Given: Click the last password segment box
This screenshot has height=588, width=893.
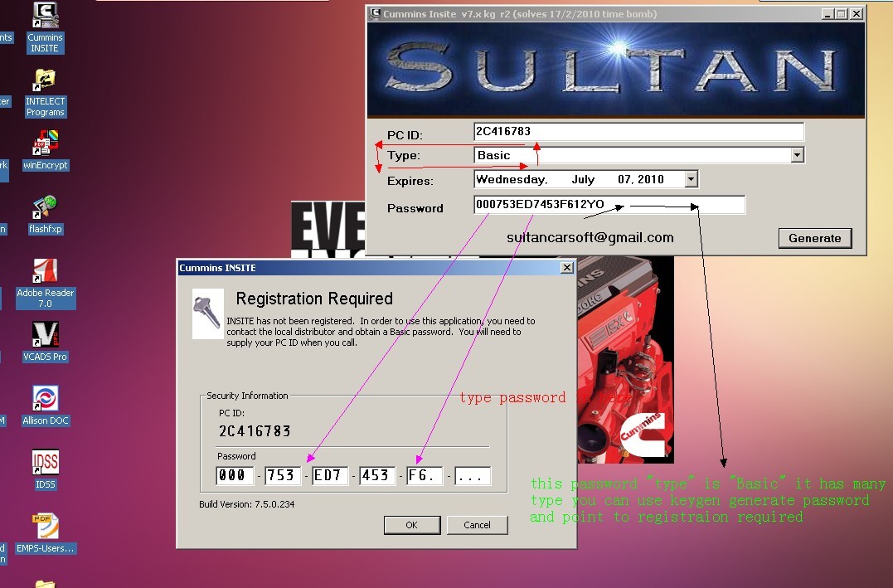Looking at the screenshot, I should (x=473, y=476).
